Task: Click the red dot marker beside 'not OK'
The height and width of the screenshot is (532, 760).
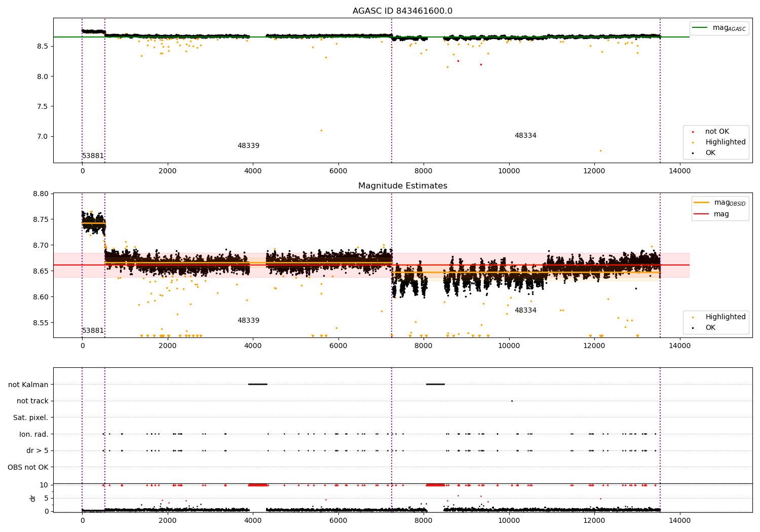Action: click(x=693, y=132)
